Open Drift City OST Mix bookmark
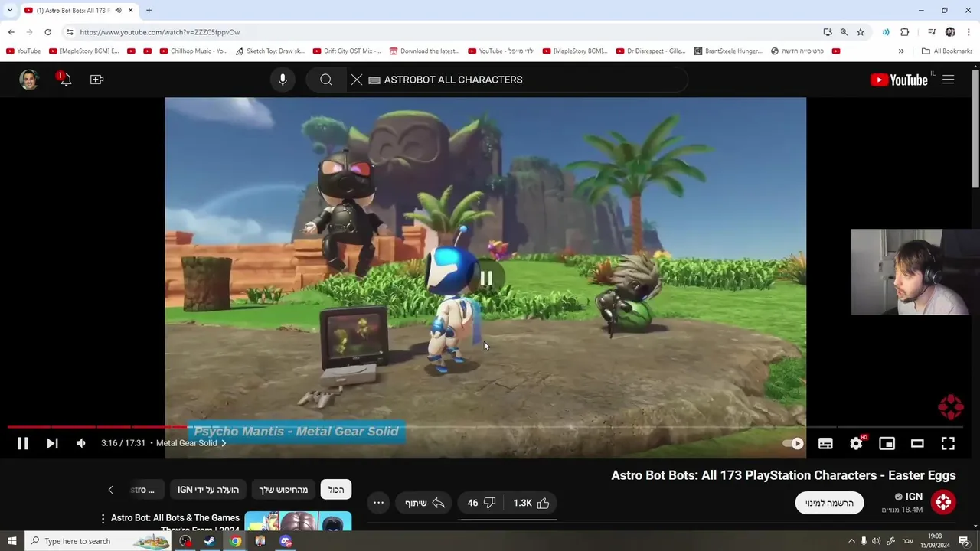 coord(346,51)
